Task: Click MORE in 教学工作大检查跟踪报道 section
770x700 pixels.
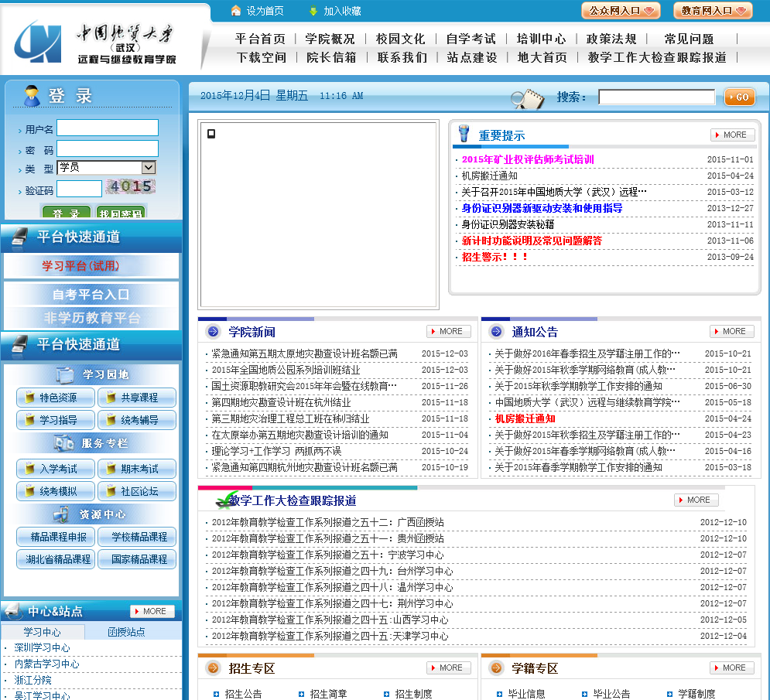Action: point(696,500)
